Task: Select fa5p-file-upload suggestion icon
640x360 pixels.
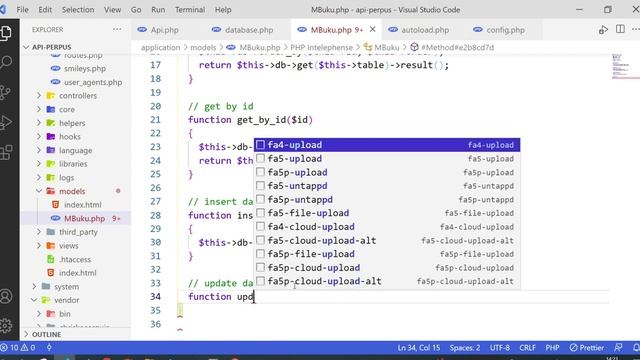Action: click(260, 254)
